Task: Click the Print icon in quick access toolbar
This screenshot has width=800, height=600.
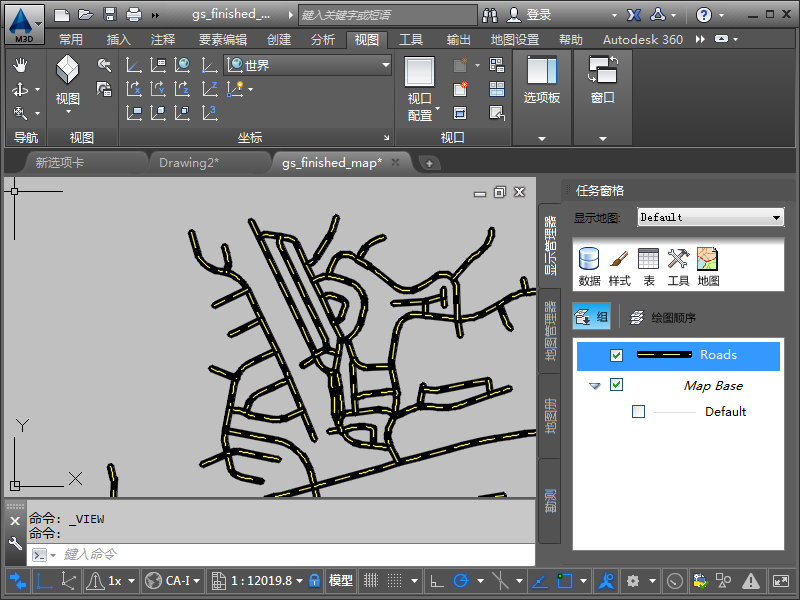Action: coord(133,15)
